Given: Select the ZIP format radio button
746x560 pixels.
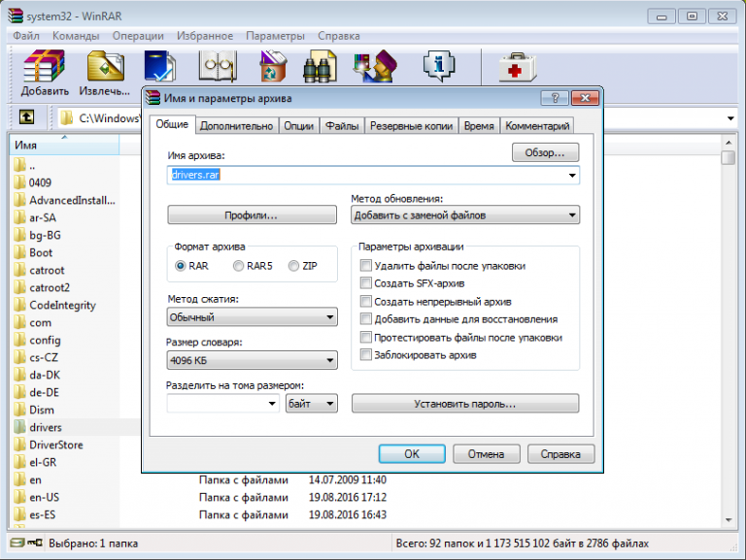Looking at the screenshot, I should click(x=294, y=266).
